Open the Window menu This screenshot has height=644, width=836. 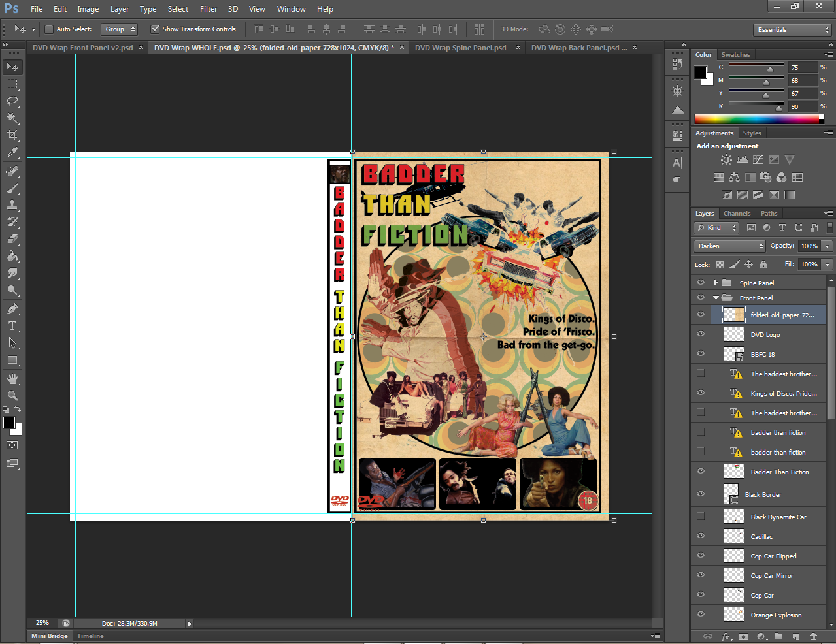(291, 9)
